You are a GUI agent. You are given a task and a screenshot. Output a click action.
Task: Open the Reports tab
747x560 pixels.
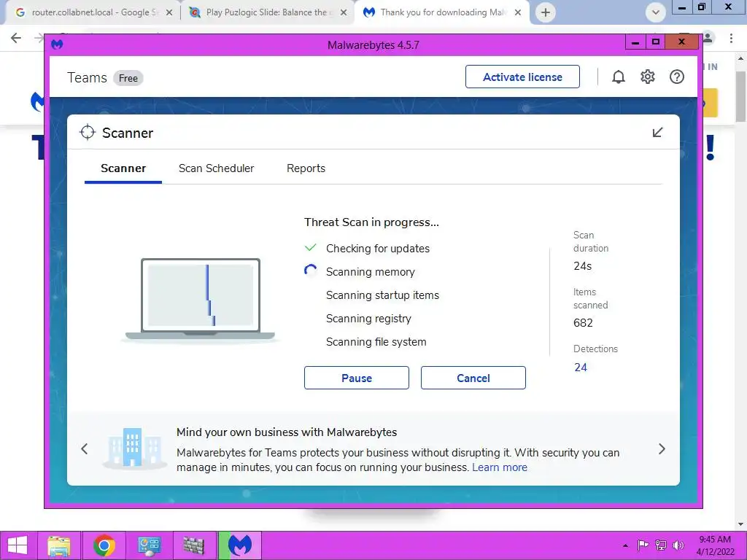pyautogui.click(x=306, y=168)
